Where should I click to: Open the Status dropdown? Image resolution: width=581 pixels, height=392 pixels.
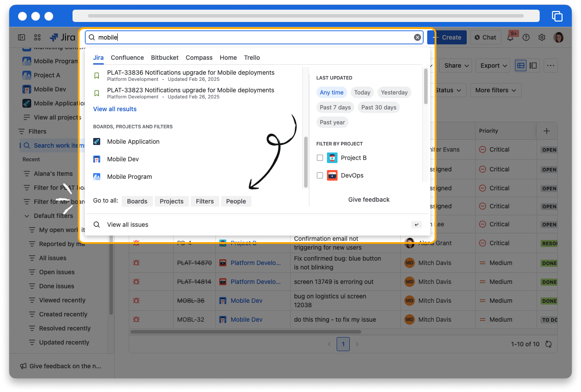point(448,90)
